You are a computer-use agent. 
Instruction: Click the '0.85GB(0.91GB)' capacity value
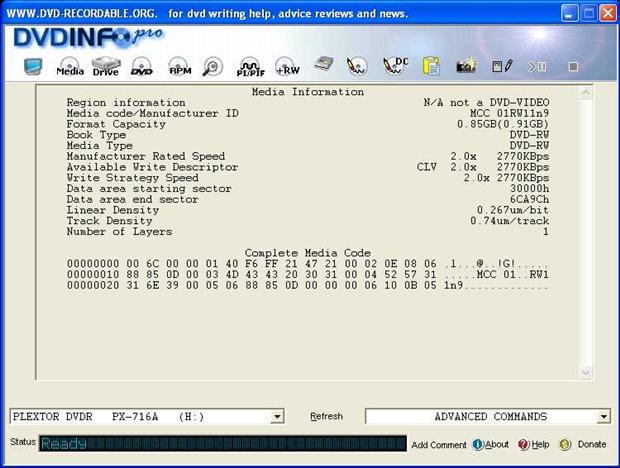pos(503,124)
